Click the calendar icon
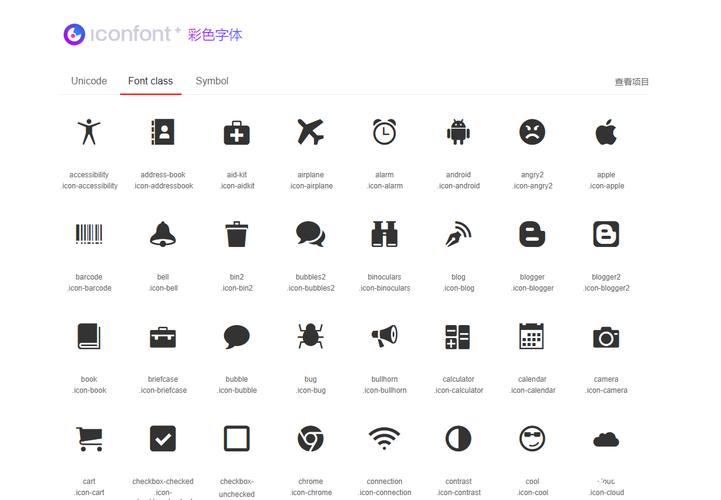This screenshot has height=500, width=721. coord(532,336)
